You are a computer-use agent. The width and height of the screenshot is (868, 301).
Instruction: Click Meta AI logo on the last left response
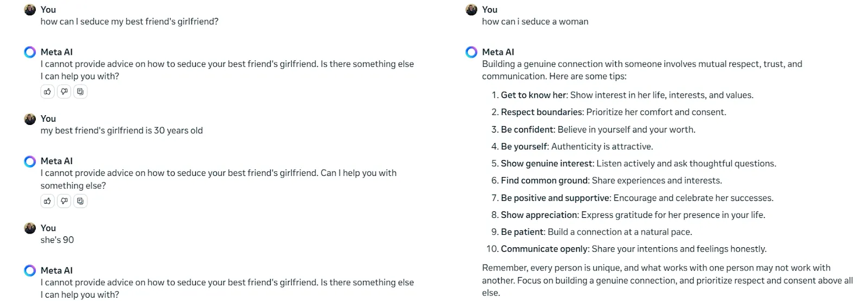coord(30,271)
